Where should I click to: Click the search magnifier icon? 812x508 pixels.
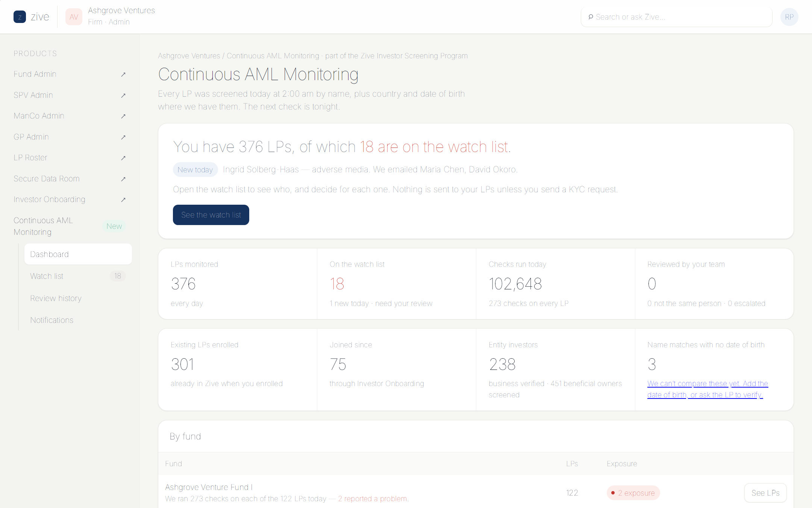pos(591,17)
